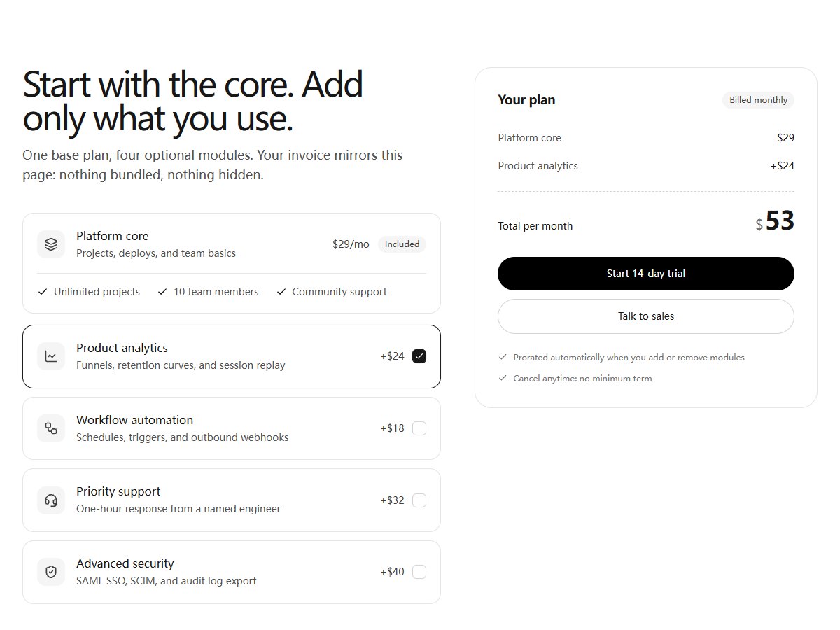Click the Advanced security shield icon
This screenshot has height=630, width=840.
tap(51, 572)
